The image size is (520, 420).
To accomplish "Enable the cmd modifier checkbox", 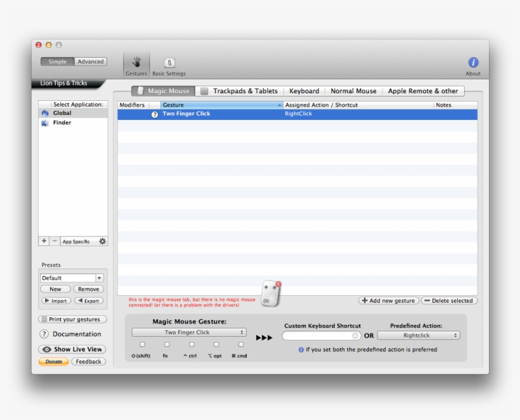I will (x=241, y=345).
